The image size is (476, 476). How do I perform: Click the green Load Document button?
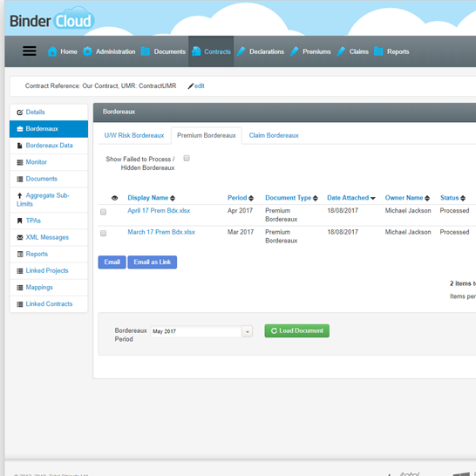pos(297,330)
